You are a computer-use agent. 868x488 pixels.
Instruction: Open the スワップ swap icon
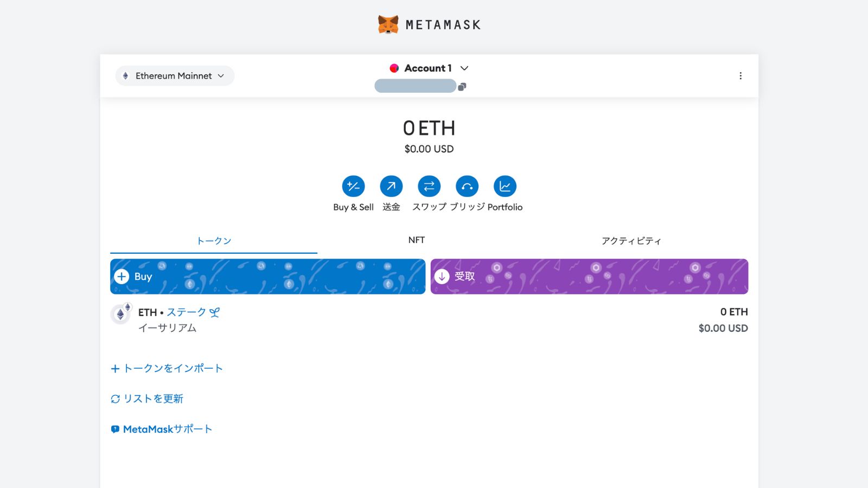click(429, 187)
